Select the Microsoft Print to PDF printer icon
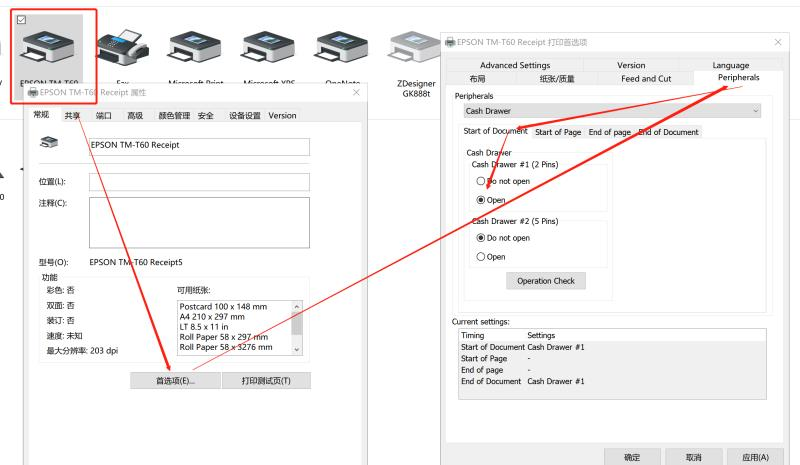This screenshot has height=465, width=800. click(x=195, y=47)
